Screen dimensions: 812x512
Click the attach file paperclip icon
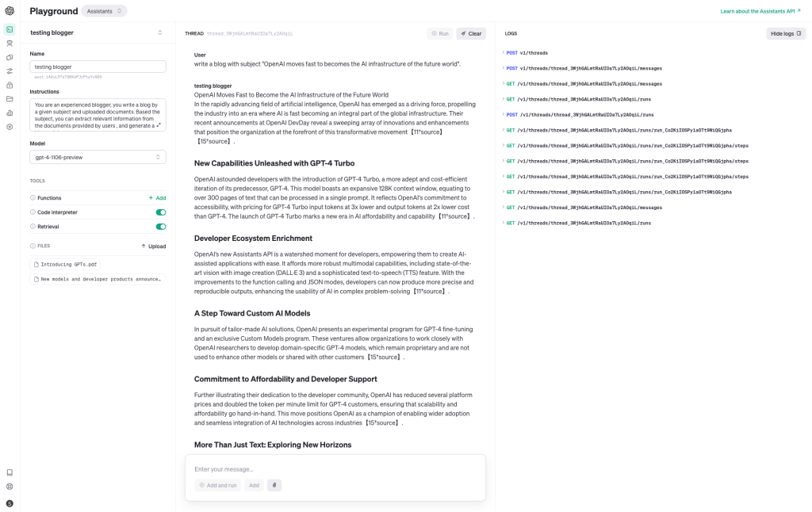pos(274,485)
